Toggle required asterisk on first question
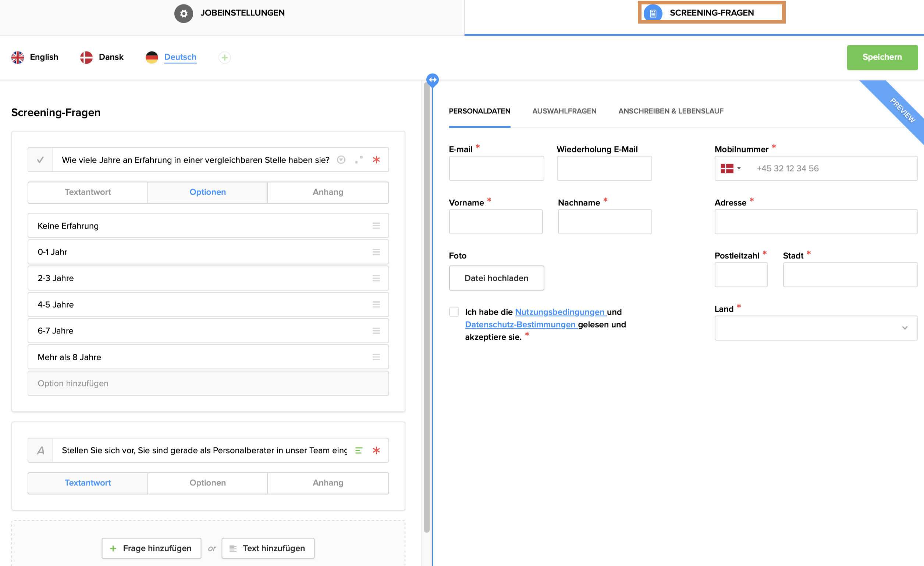 coord(376,160)
